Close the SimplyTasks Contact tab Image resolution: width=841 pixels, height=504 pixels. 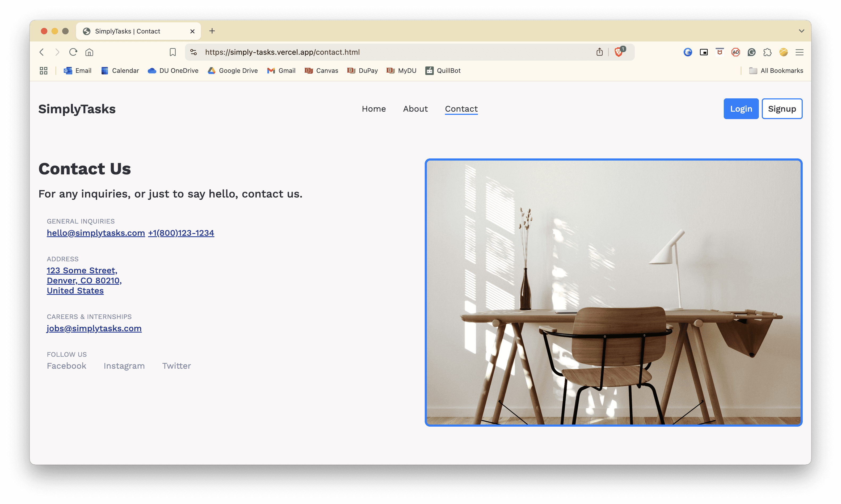click(192, 31)
